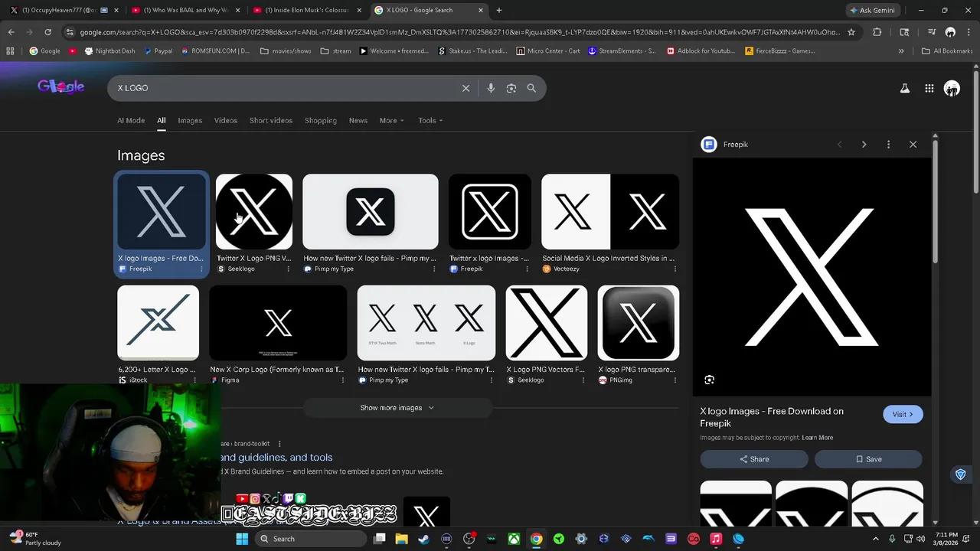This screenshot has width=980, height=551.
Task: Open Google account profile picture
Action: pyautogui.click(x=952, y=88)
